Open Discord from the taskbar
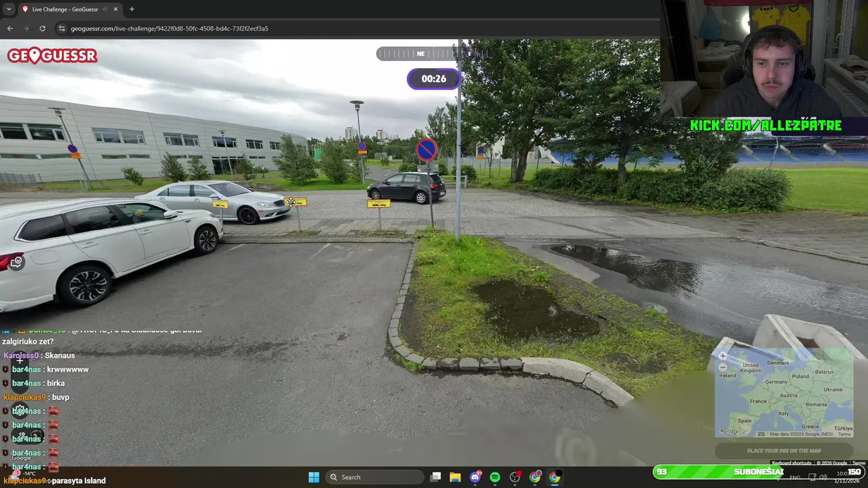The width and height of the screenshot is (868, 488). 475,477
